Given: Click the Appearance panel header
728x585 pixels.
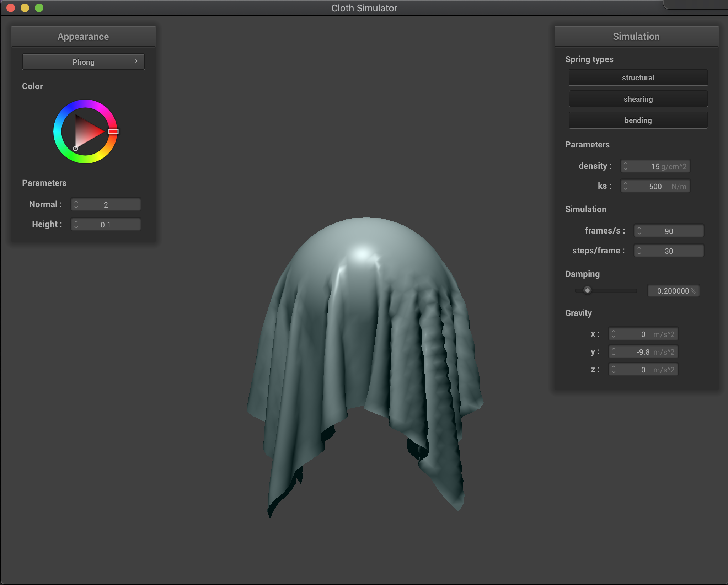Looking at the screenshot, I should click(x=83, y=36).
